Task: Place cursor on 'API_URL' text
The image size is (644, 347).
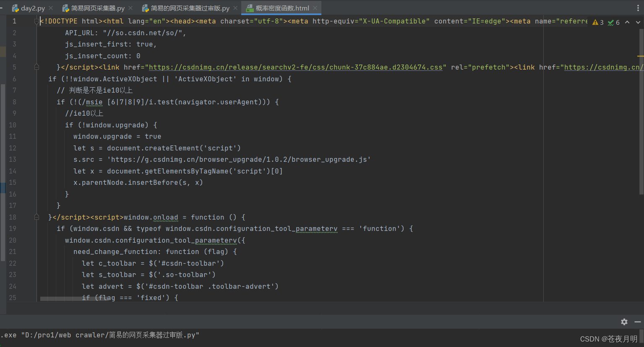Action: click(x=80, y=33)
